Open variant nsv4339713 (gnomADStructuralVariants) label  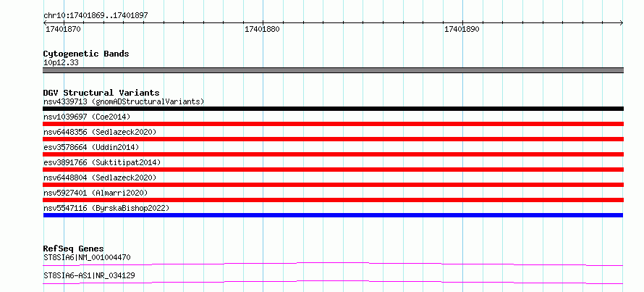(124, 101)
